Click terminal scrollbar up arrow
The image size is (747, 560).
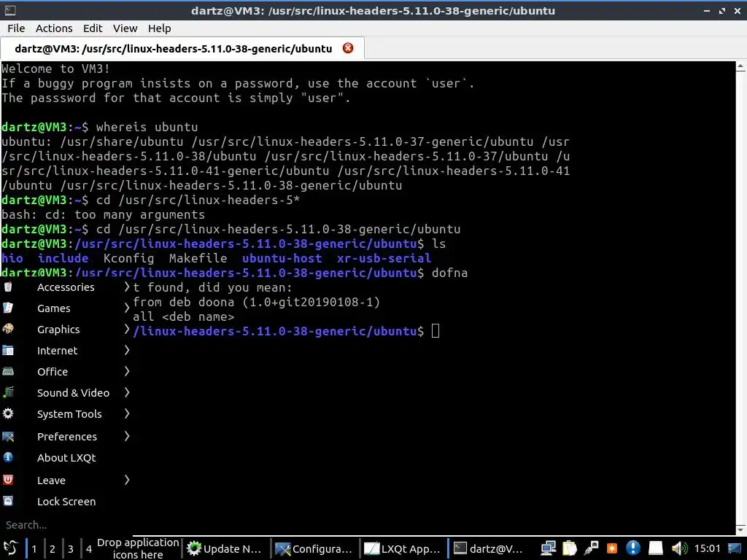(x=741, y=67)
